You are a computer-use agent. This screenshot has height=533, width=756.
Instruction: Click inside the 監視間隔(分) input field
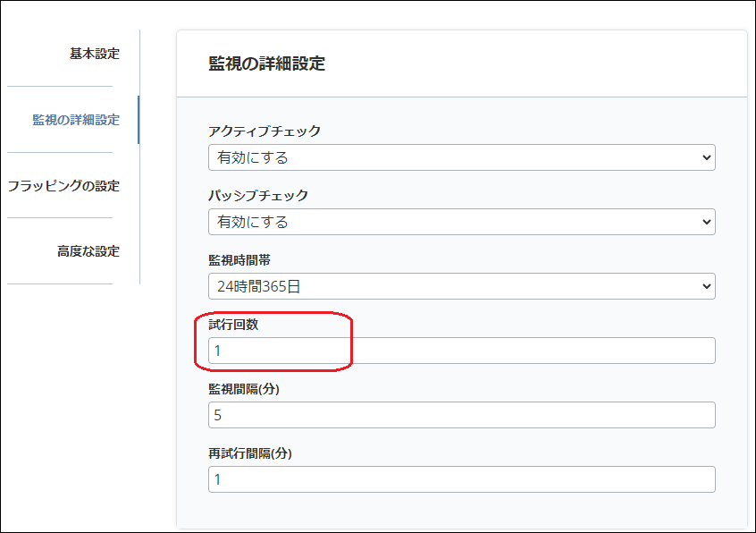[x=462, y=415]
